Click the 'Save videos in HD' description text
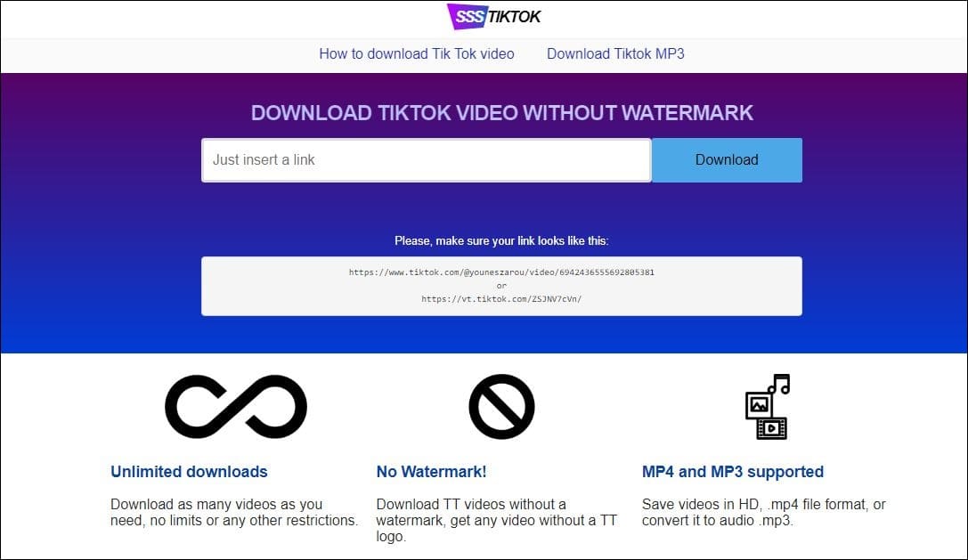This screenshot has height=560, width=968. point(764,513)
